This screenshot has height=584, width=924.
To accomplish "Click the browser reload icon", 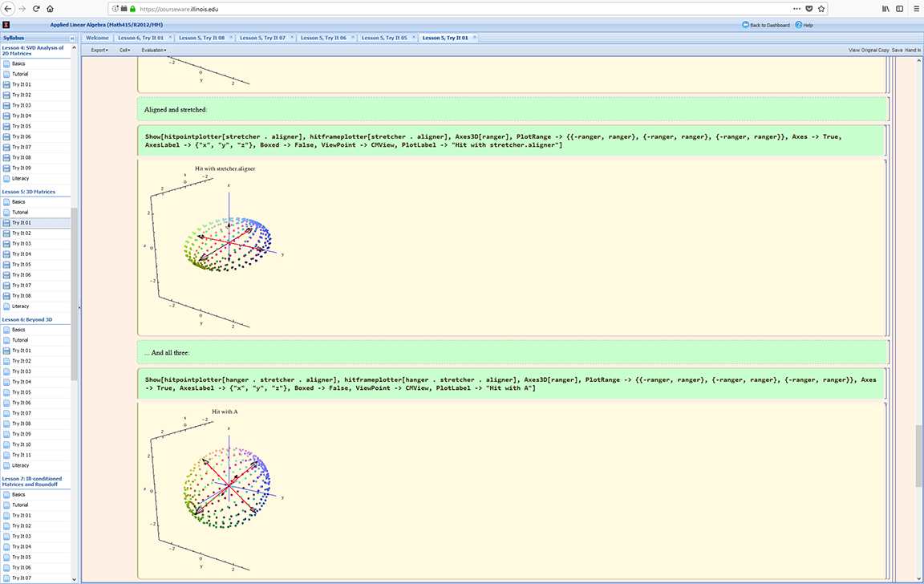I will coord(36,9).
